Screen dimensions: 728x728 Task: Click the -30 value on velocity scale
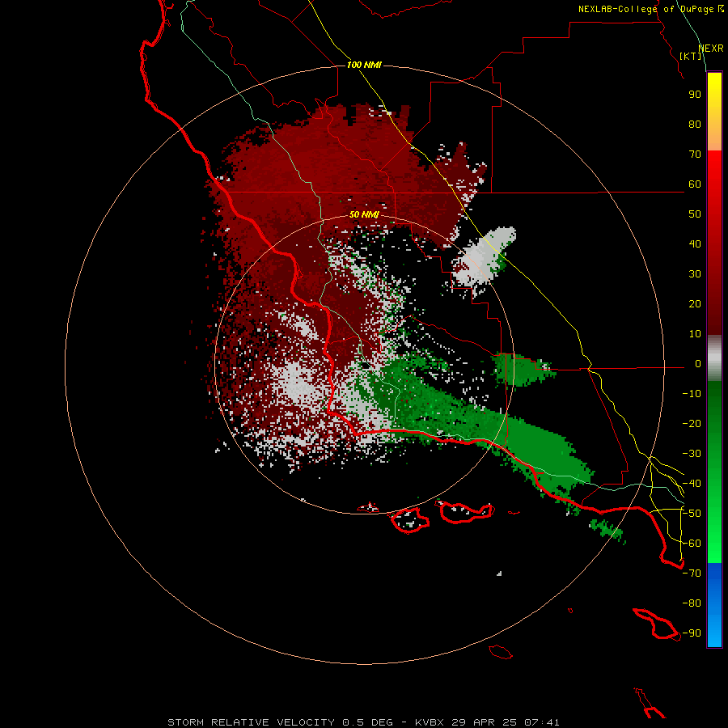tap(692, 454)
